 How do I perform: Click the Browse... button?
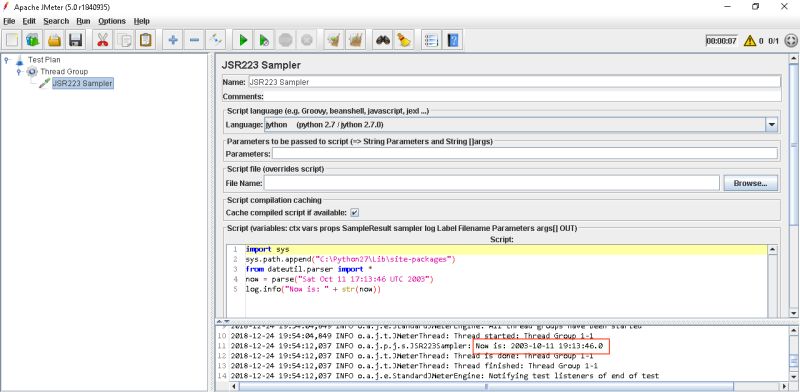tap(750, 183)
